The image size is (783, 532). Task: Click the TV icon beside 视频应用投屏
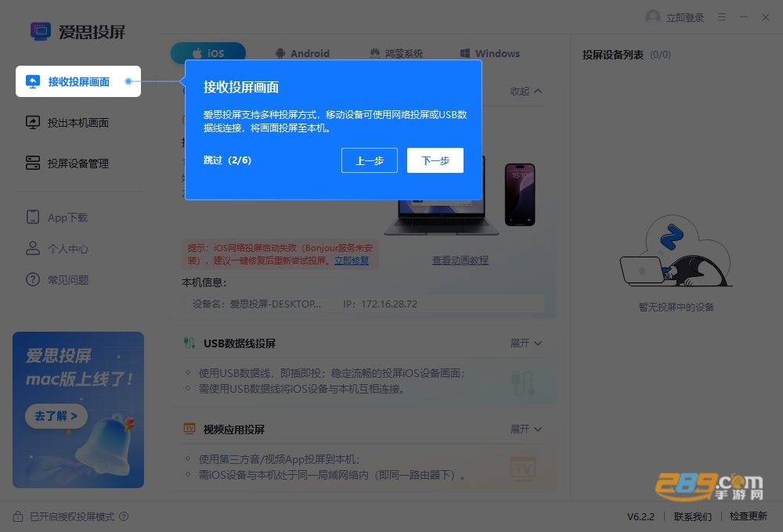(189, 429)
